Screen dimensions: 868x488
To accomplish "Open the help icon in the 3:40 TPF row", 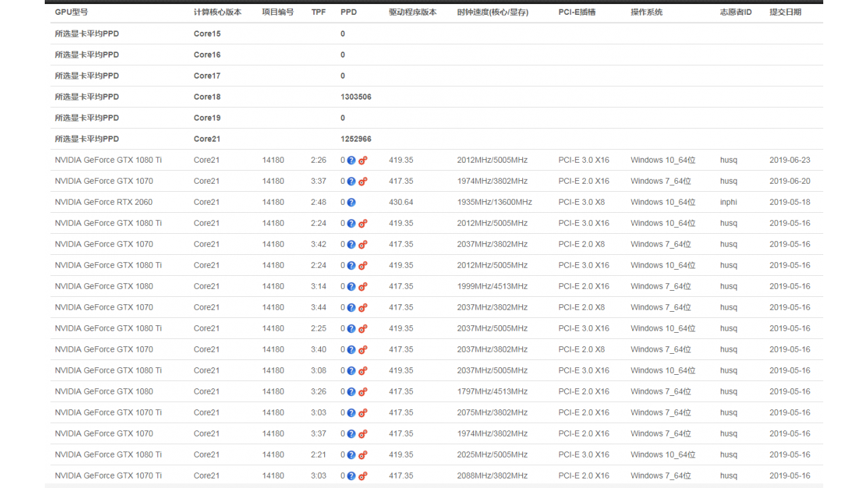I will pos(351,350).
